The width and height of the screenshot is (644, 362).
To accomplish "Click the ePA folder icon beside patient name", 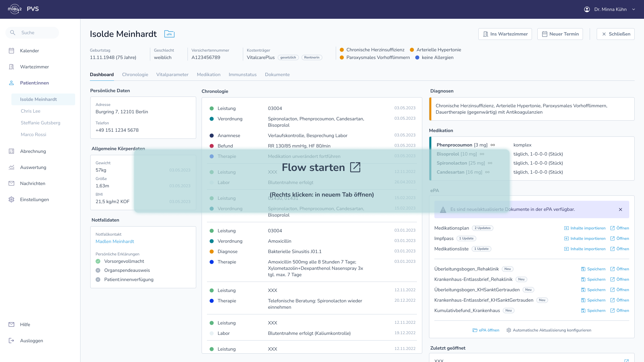I will [x=169, y=34].
